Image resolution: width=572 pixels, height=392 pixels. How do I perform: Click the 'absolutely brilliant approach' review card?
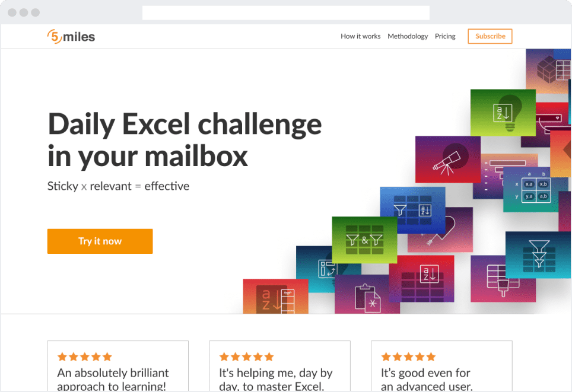[117, 366]
